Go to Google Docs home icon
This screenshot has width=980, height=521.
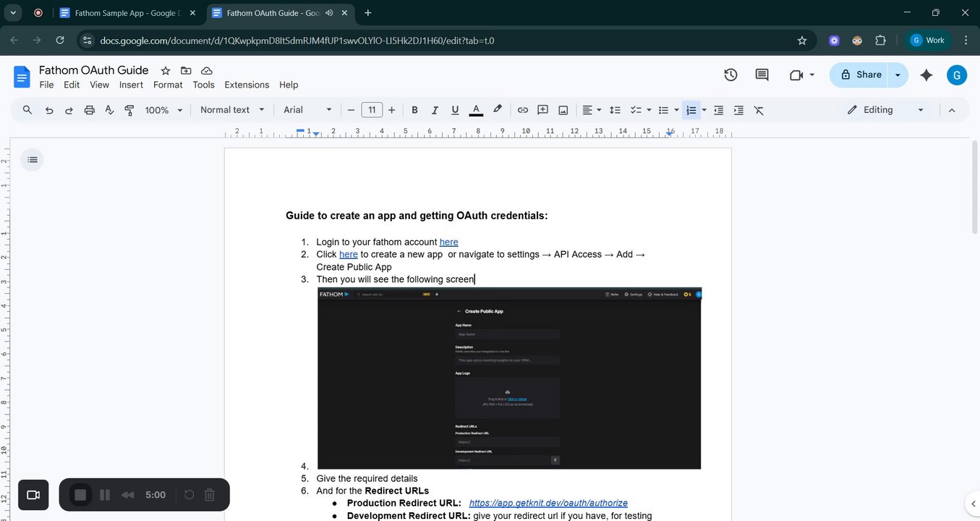(x=22, y=76)
